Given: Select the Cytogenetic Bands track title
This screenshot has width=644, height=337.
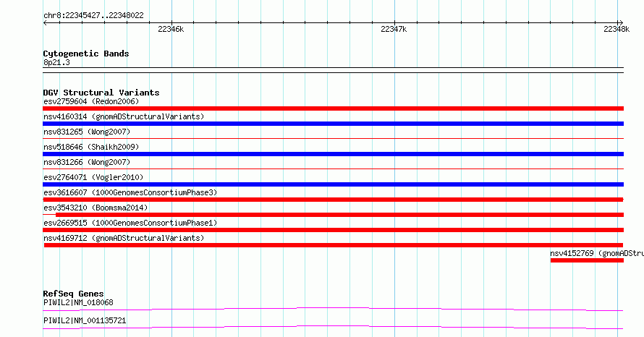Looking at the screenshot, I should pos(86,54).
